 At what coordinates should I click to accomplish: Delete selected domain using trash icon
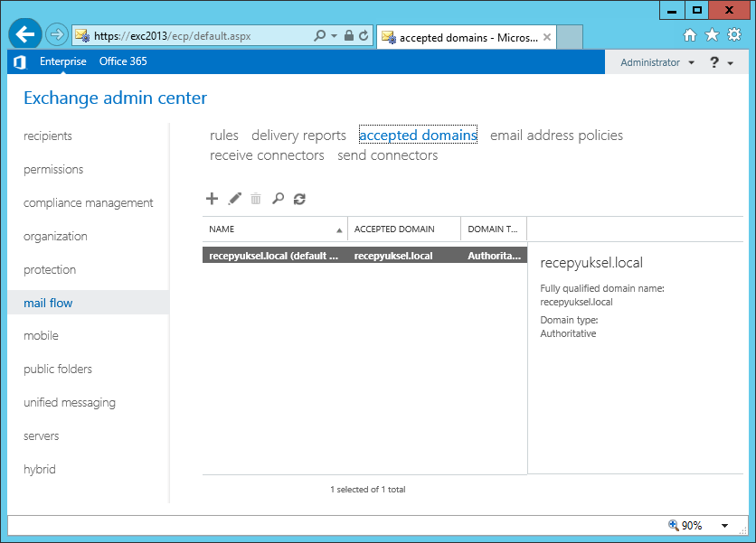(x=256, y=199)
